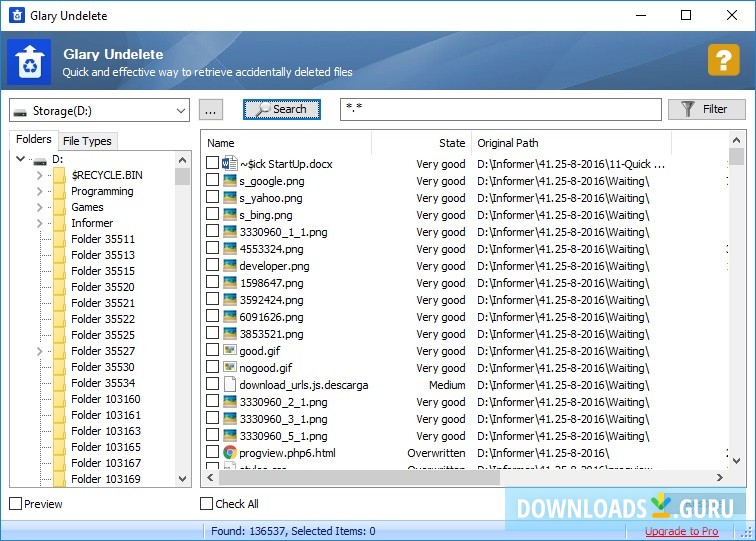Screen dimensions: 756x541
Task: Click the Chrome icon of progview.php6.html
Action: point(230,452)
